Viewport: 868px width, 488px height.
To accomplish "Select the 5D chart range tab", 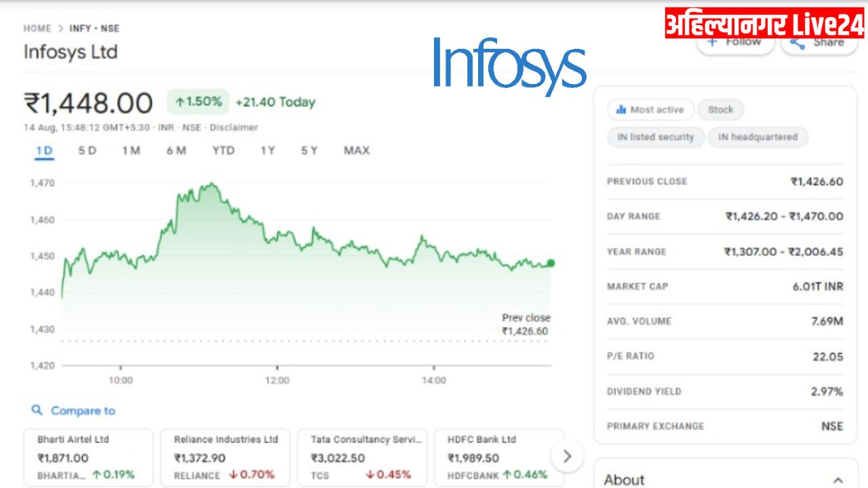I will point(87,150).
